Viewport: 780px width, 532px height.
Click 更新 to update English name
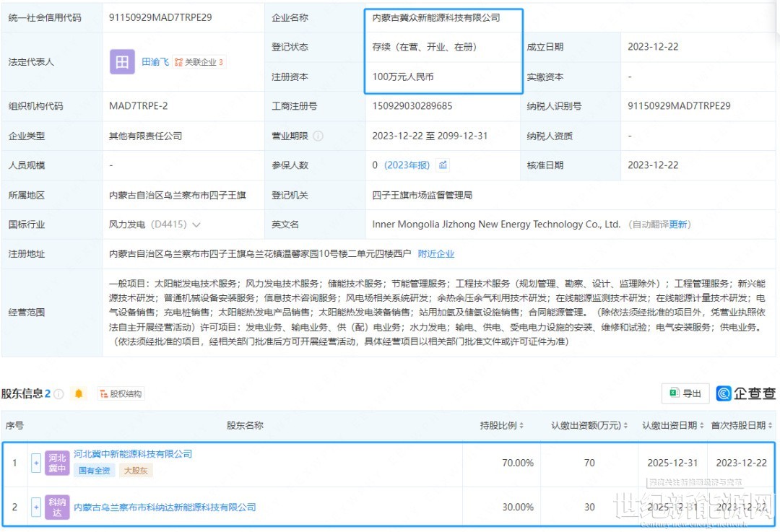point(678,224)
